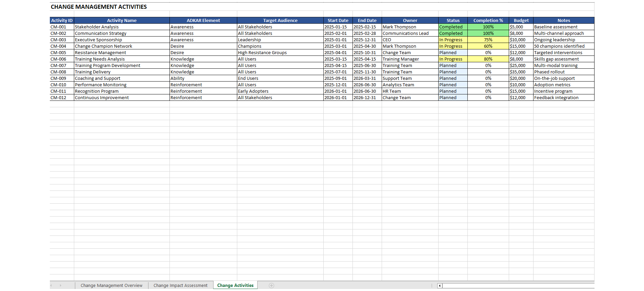
Task: Select the High Resistance Groups cell
Action: (280, 53)
